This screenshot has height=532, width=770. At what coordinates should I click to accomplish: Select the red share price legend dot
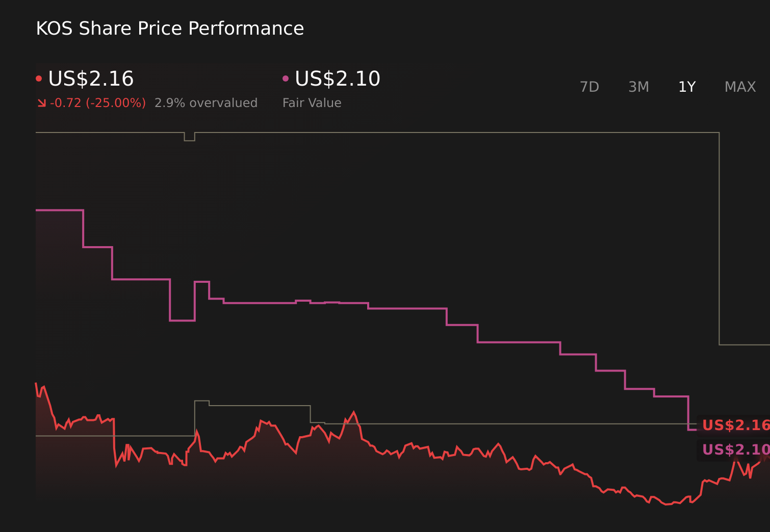point(39,77)
